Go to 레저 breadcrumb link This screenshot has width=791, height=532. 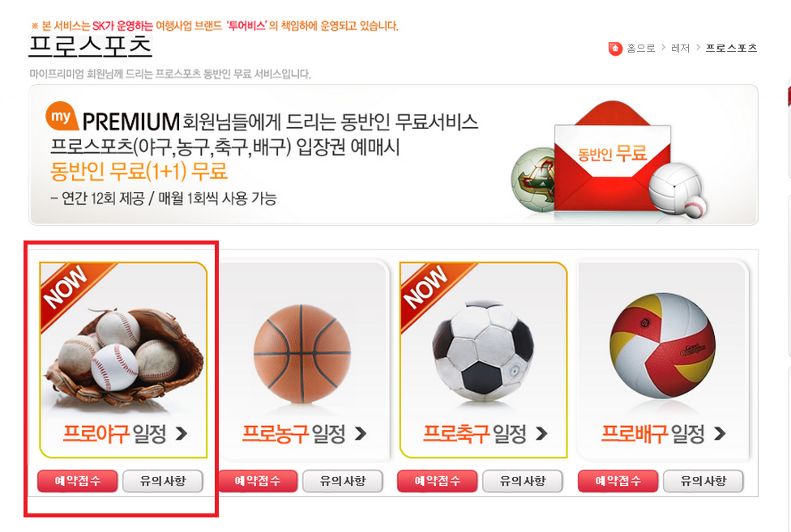[680, 49]
